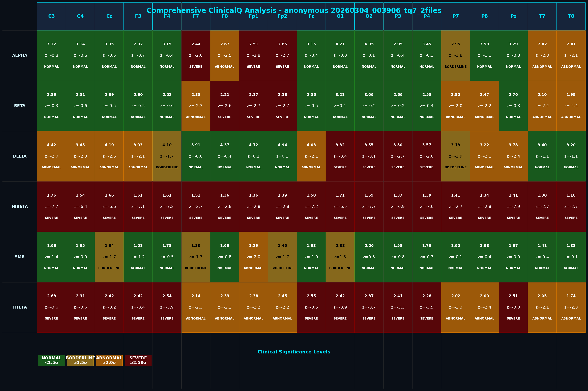
Task: Select the T8 column header
Action: [x=571, y=16]
